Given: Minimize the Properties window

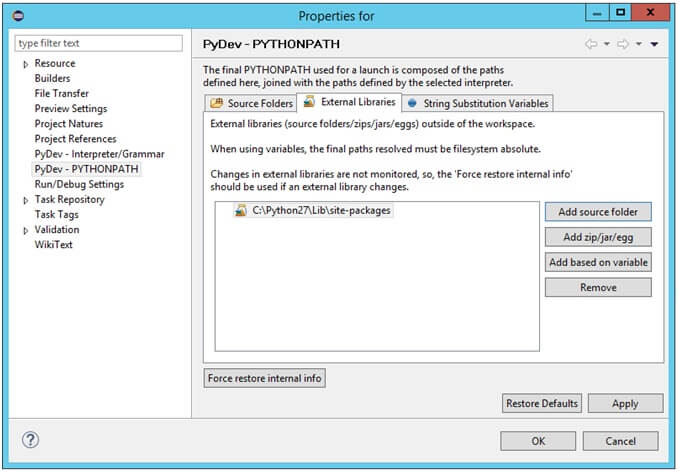Looking at the screenshot, I should coord(597,13).
